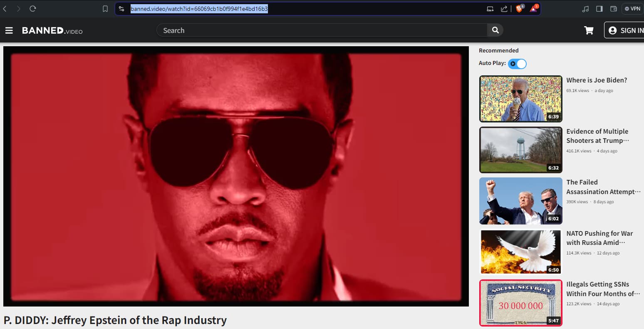Toggle the browser sidebar panel

[x=599, y=9]
